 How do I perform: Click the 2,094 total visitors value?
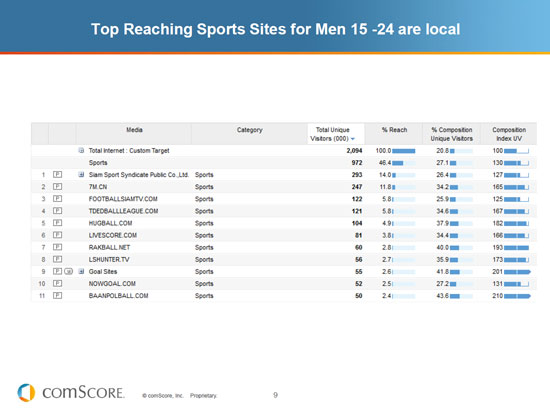[354, 151]
